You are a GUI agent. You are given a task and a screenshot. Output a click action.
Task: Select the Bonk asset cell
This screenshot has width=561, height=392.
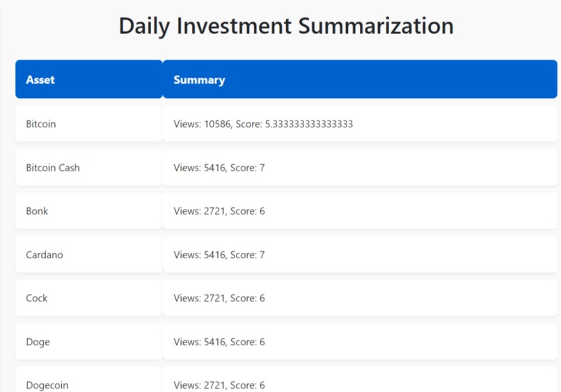tap(89, 211)
